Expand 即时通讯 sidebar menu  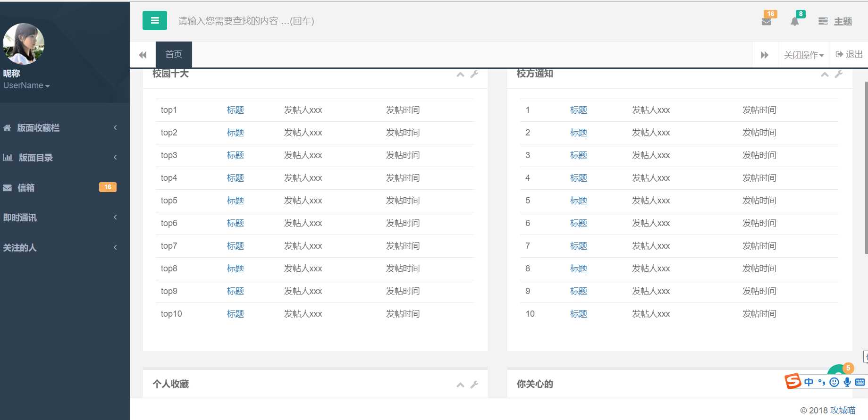pos(65,218)
